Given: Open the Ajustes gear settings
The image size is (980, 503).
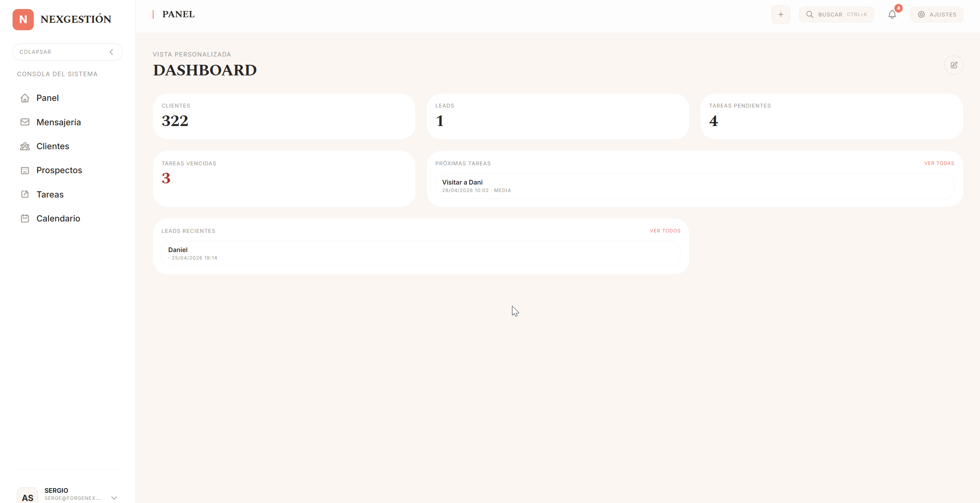Looking at the screenshot, I should coord(936,15).
